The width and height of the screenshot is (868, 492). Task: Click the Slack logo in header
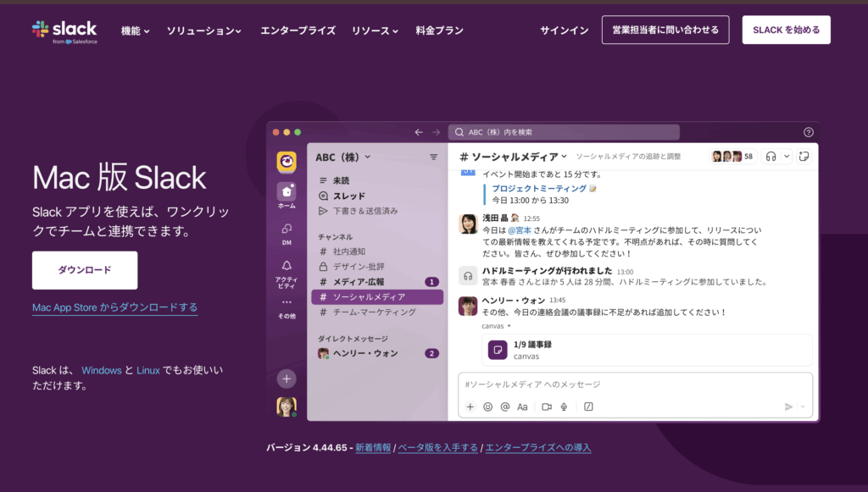pyautogui.click(x=64, y=31)
